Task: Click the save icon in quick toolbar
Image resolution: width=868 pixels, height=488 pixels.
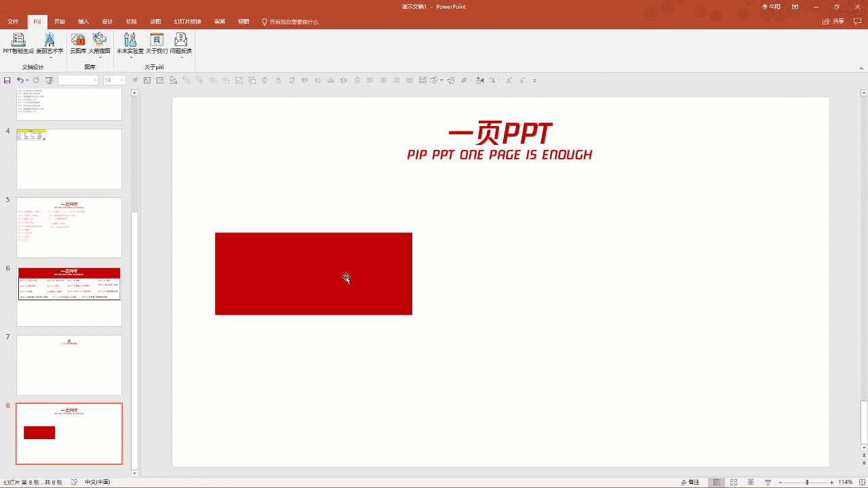Action: (x=7, y=80)
